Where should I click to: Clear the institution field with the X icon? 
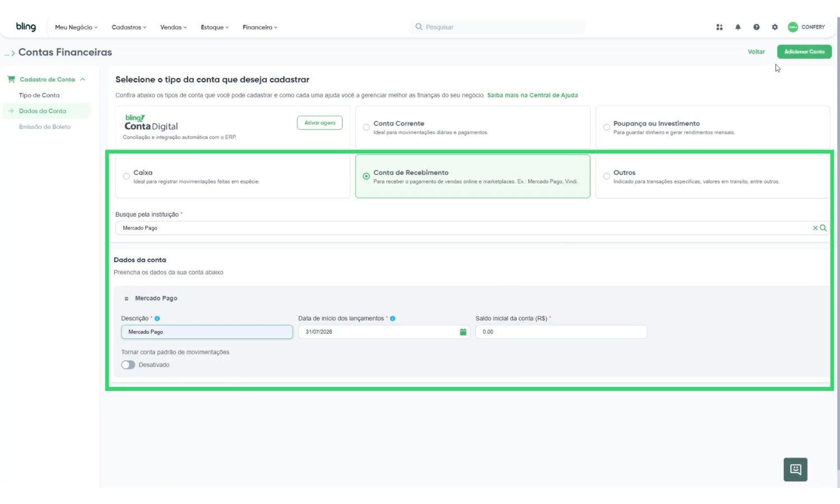815,228
